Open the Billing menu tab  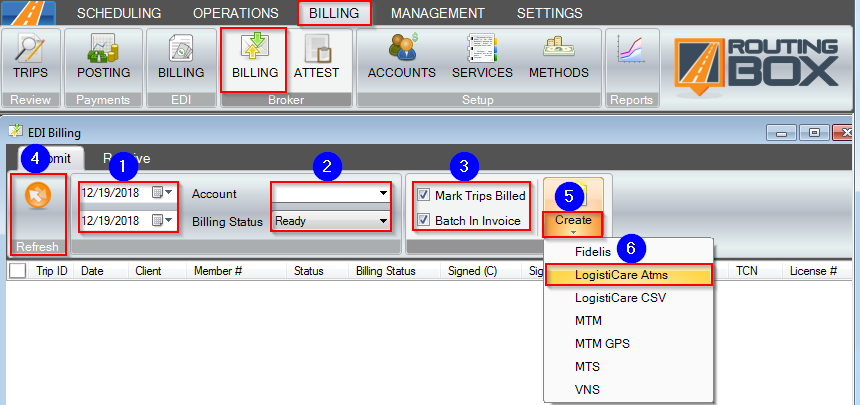pos(334,13)
